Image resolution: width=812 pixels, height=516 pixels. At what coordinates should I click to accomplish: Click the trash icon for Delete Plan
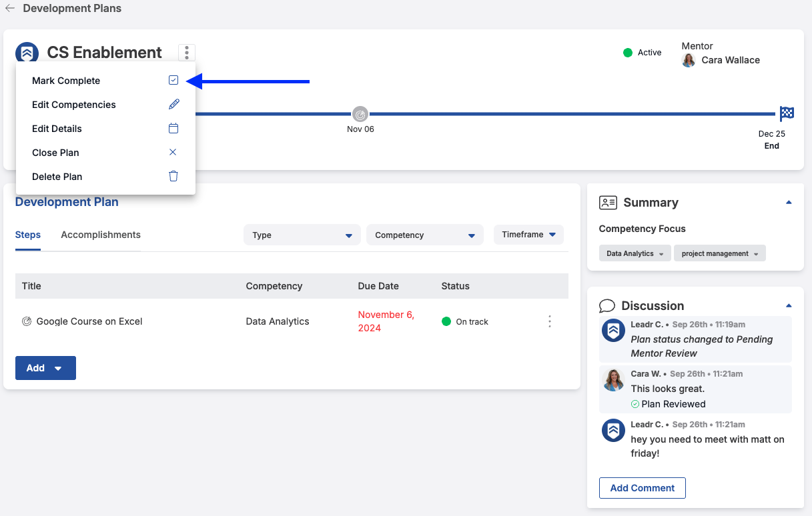pyautogui.click(x=173, y=176)
